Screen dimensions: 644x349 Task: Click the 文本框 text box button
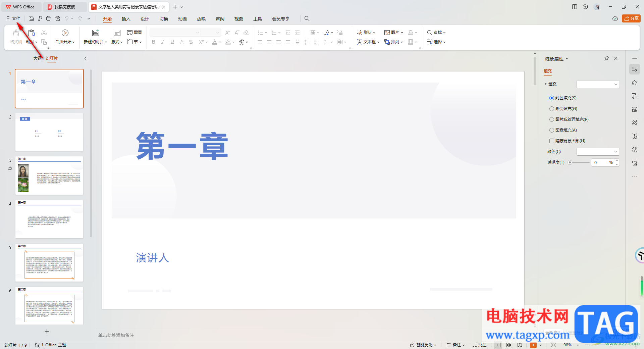(368, 42)
